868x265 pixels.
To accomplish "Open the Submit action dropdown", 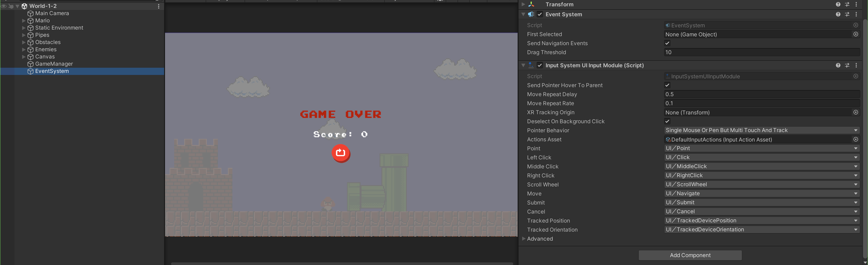I will [762, 203].
